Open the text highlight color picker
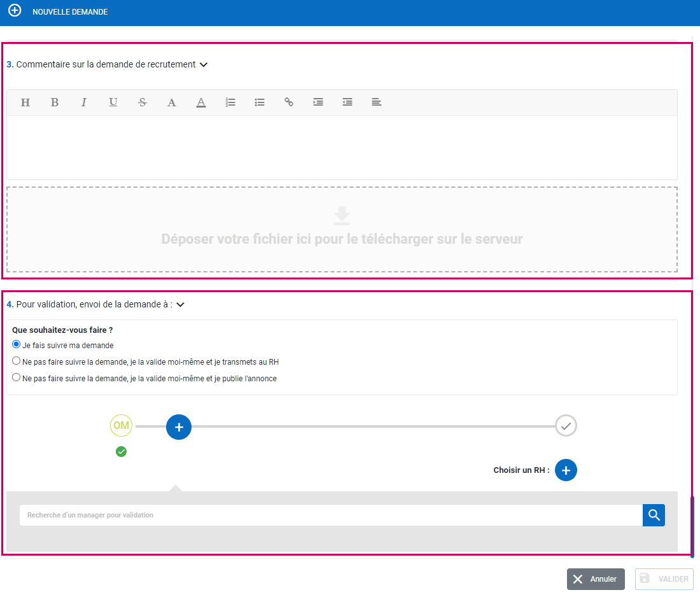The height and width of the screenshot is (597, 700). tap(201, 102)
